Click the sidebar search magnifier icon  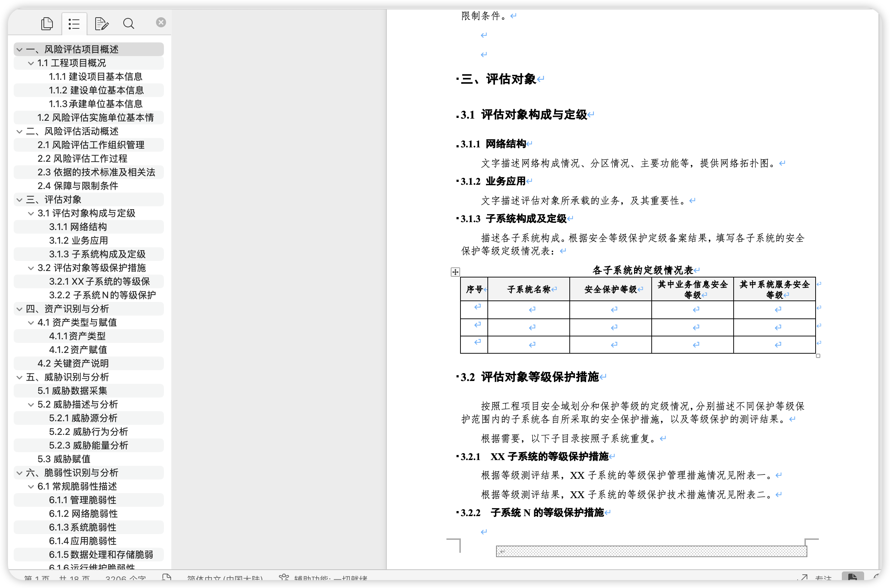[129, 24]
